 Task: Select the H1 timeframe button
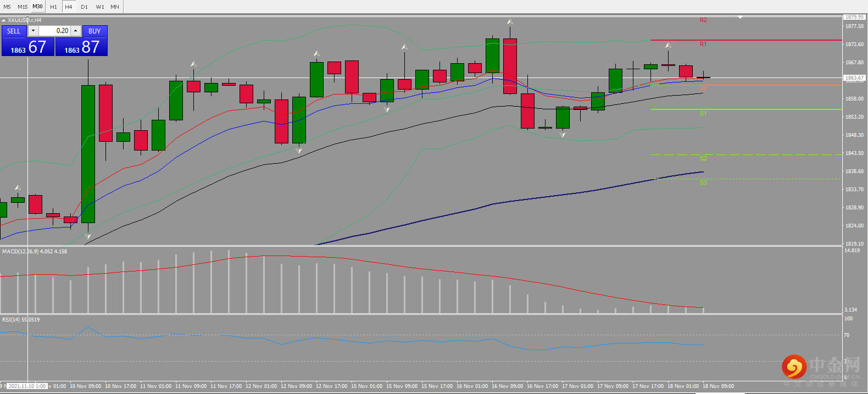coord(53,7)
